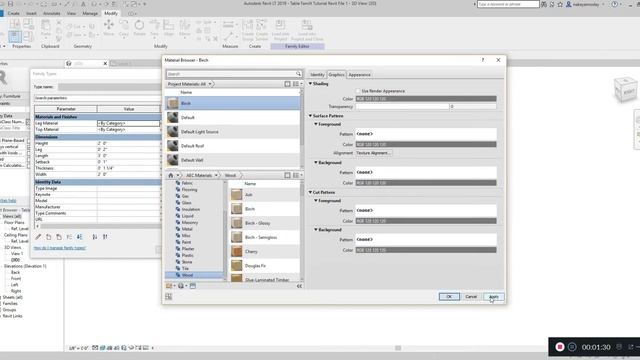Select the Move tool in ribbon
Screen dimensions: 640x360
pyautogui.click(x=109, y=28)
